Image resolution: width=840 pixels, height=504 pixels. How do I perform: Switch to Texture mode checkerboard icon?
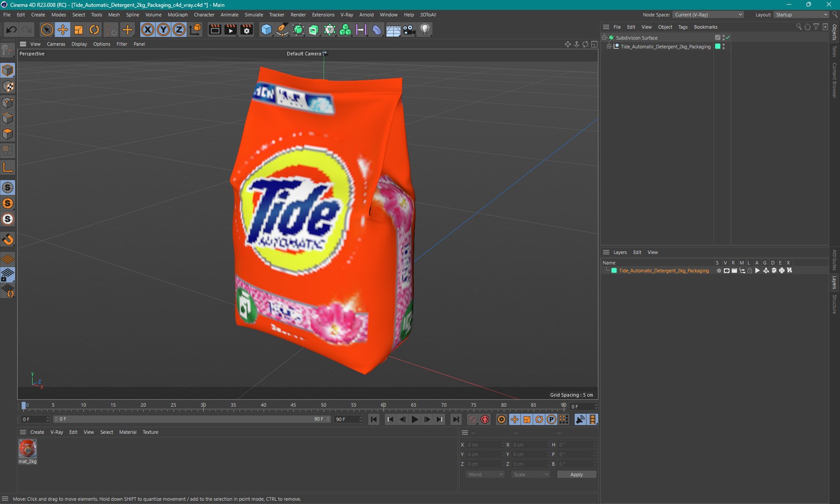tap(8, 86)
